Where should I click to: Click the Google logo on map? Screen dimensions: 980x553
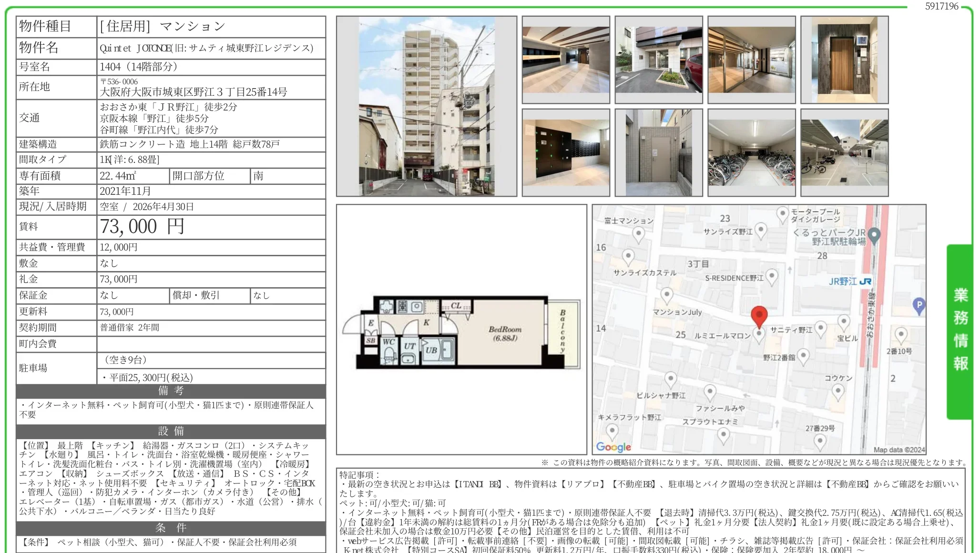pos(613,447)
